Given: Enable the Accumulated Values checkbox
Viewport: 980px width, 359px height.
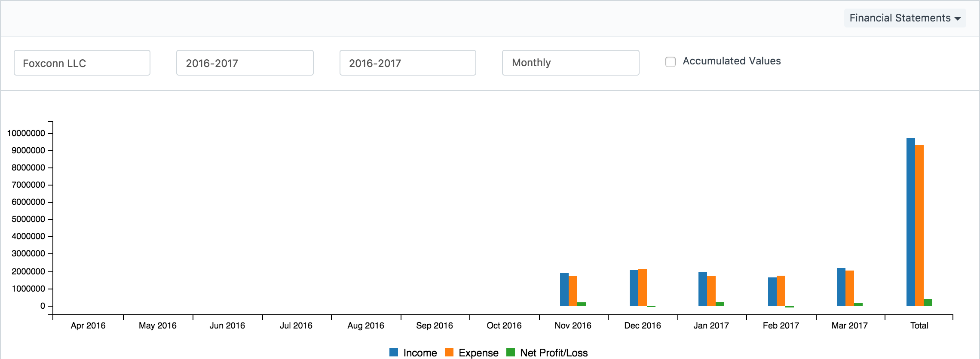Looking at the screenshot, I should (x=670, y=62).
